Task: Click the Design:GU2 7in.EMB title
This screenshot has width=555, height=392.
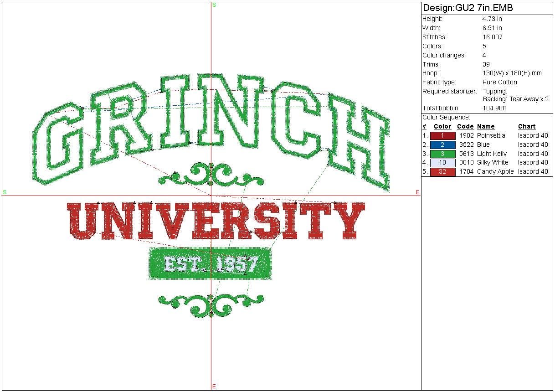Action: click(468, 8)
